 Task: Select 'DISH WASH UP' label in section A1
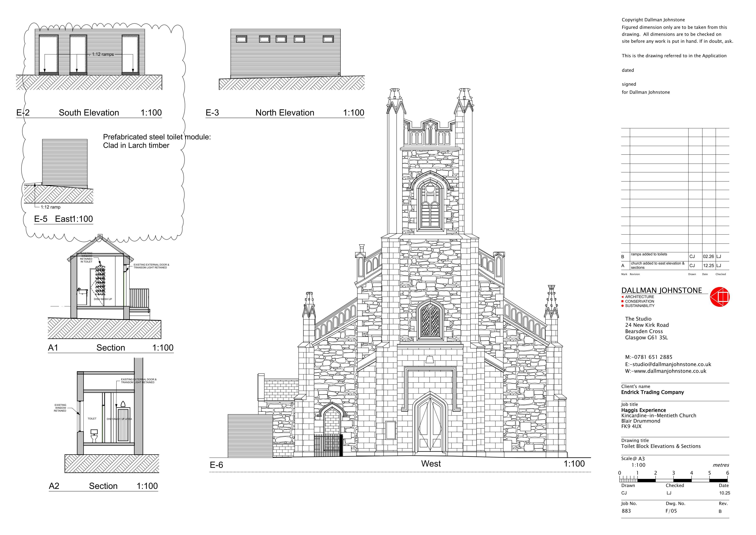coord(103,299)
